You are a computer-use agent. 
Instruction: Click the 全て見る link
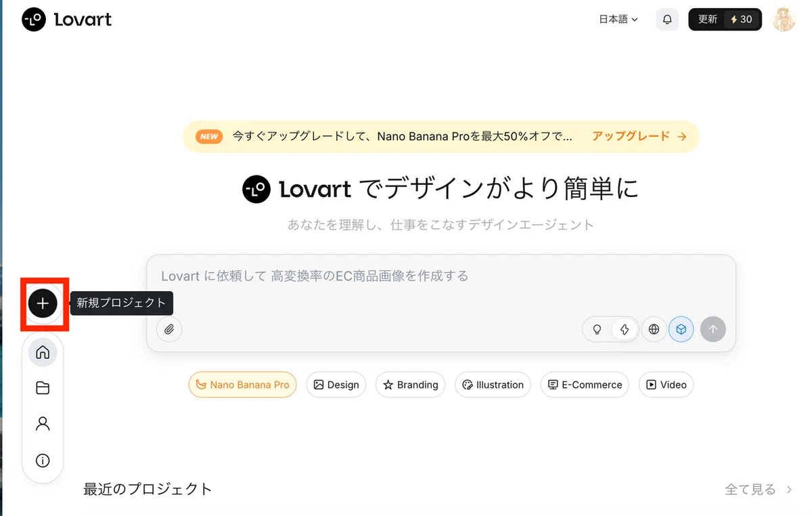coord(750,490)
